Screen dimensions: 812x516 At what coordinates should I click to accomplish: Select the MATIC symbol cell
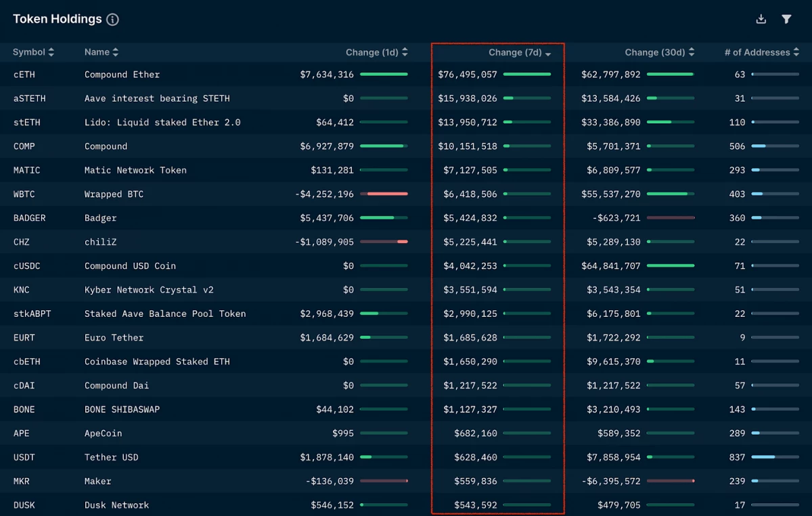click(27, 170)
